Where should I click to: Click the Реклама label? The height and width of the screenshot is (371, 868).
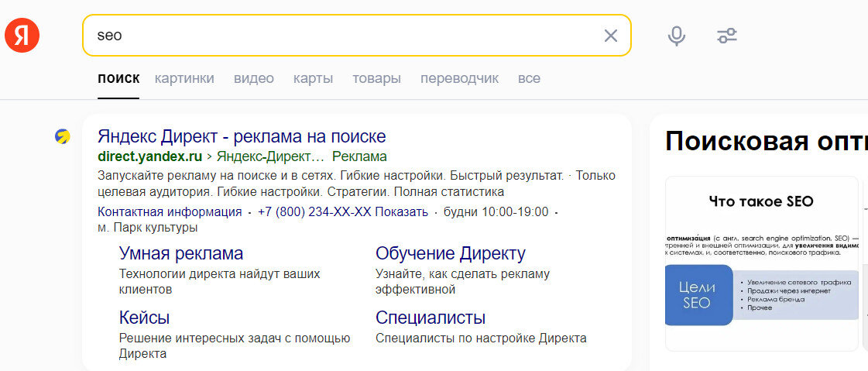pos(360,156)
